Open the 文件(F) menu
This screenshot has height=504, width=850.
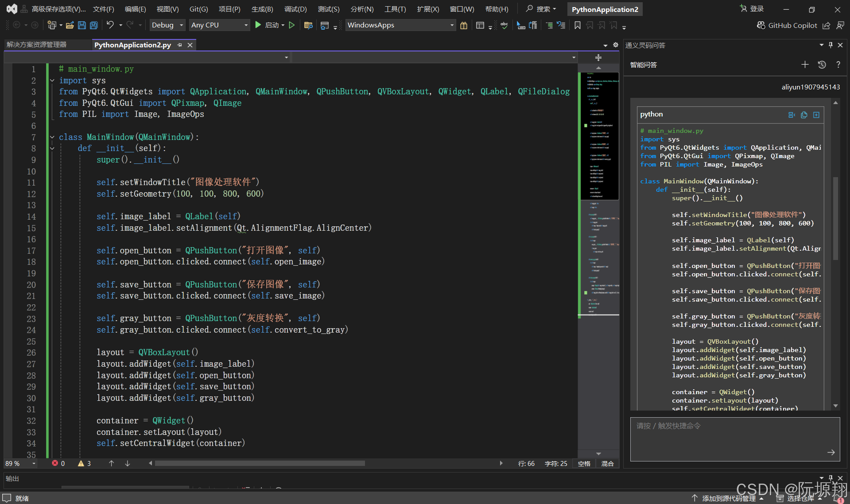tap(104, 9)
